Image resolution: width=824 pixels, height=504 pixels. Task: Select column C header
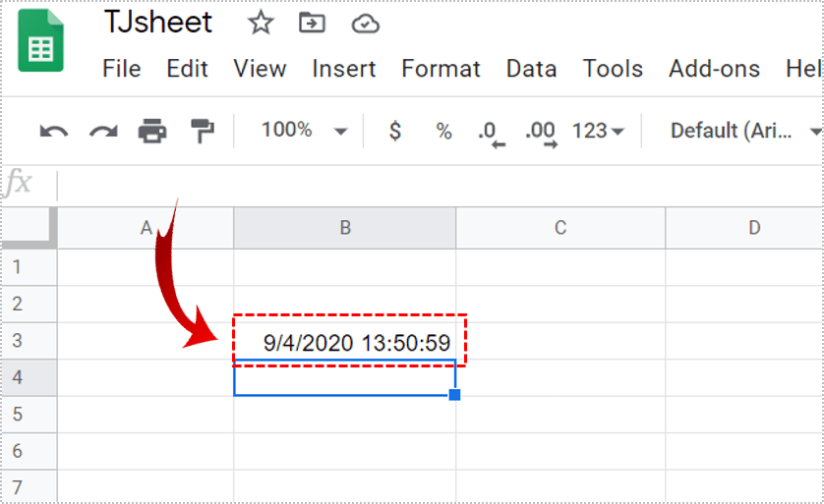pyautogui.click(x=559, y=228)
